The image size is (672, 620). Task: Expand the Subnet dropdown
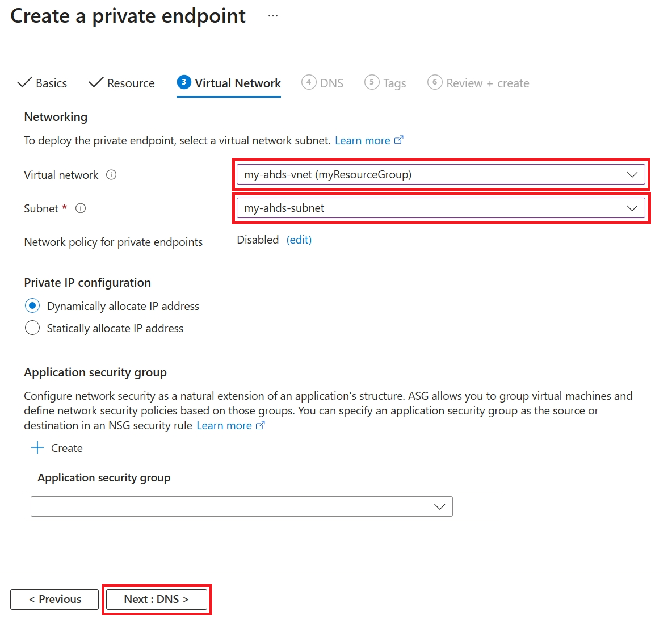(x=440, y=208)
